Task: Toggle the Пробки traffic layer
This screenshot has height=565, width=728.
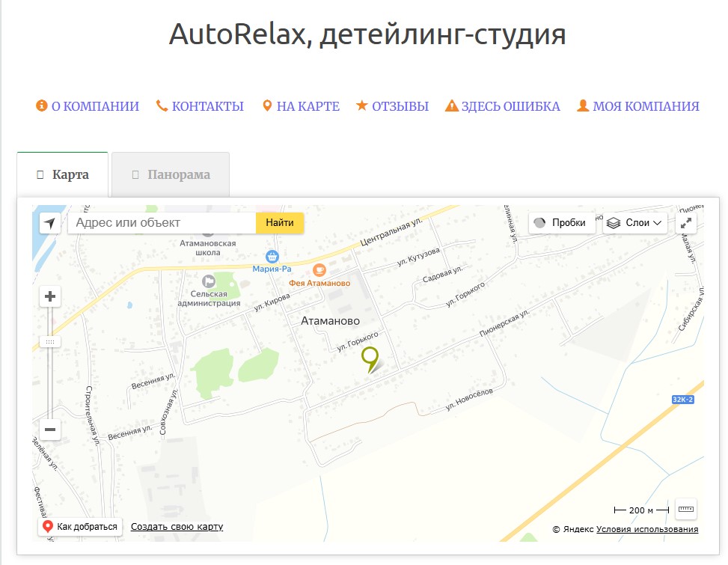Action: 562,223
